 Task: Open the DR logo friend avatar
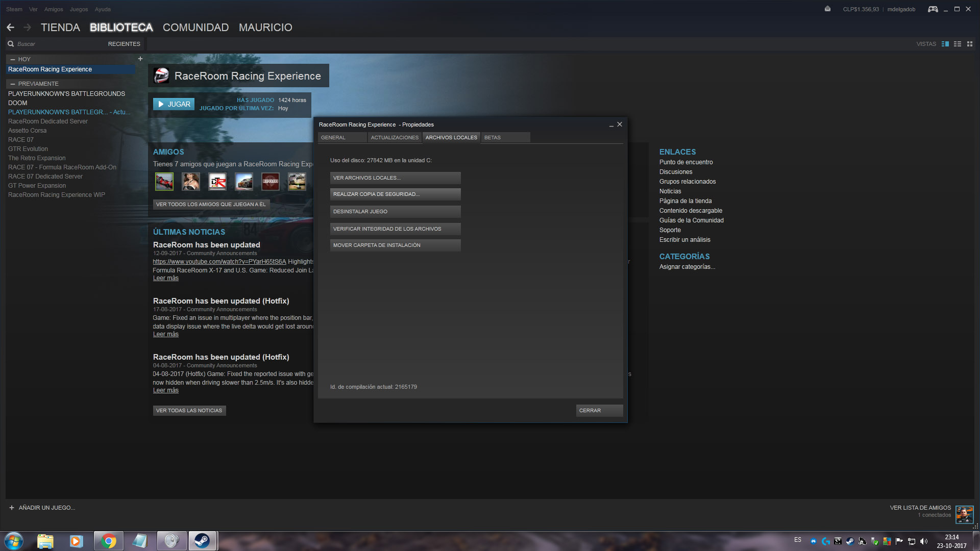(x=217, y=182)
